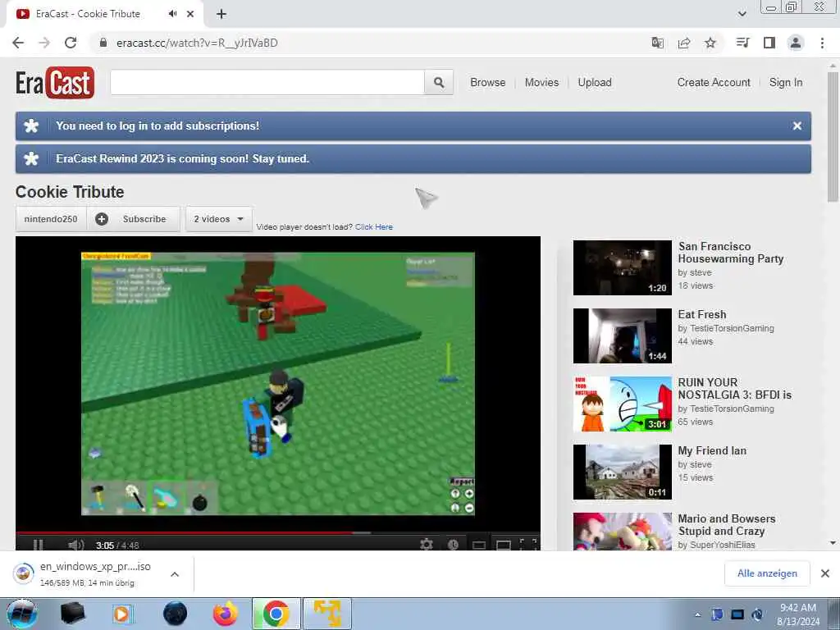Click the share page icon
Image resolution: width=840 pixels, height=630 pixels.
[684, 43]
